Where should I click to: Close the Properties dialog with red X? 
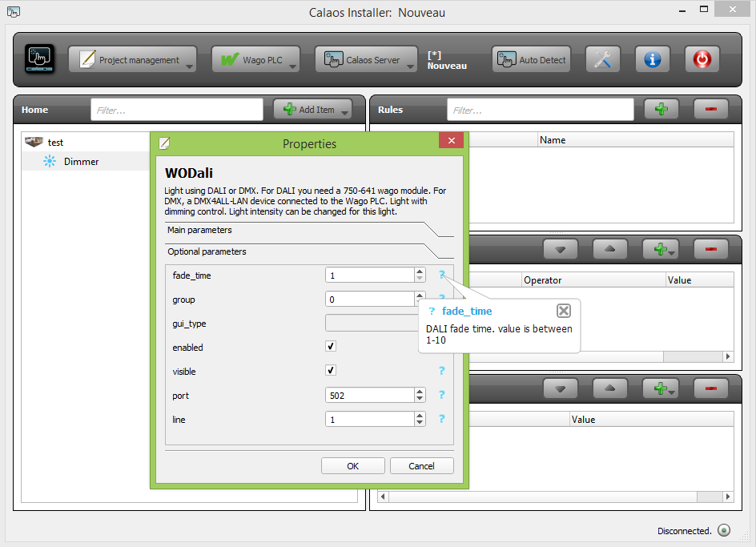click(x=452, y=140)
